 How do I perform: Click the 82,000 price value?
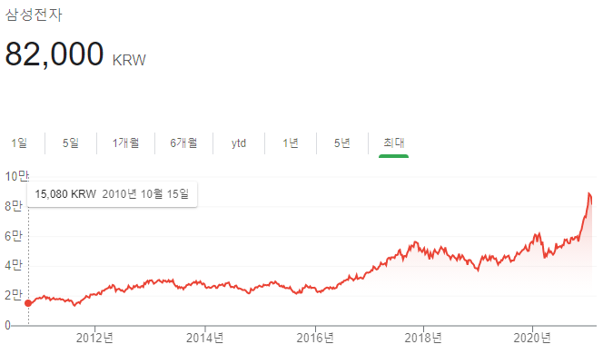(54, 54)
